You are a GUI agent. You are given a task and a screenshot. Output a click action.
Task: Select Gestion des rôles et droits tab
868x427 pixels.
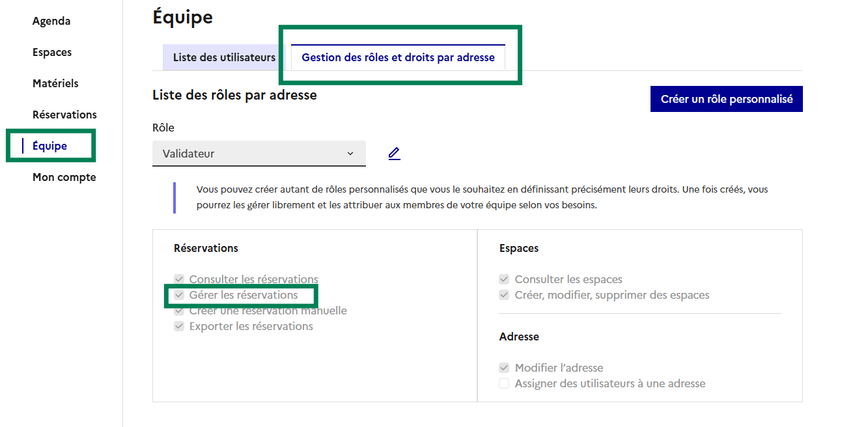[x=398, y=57]
